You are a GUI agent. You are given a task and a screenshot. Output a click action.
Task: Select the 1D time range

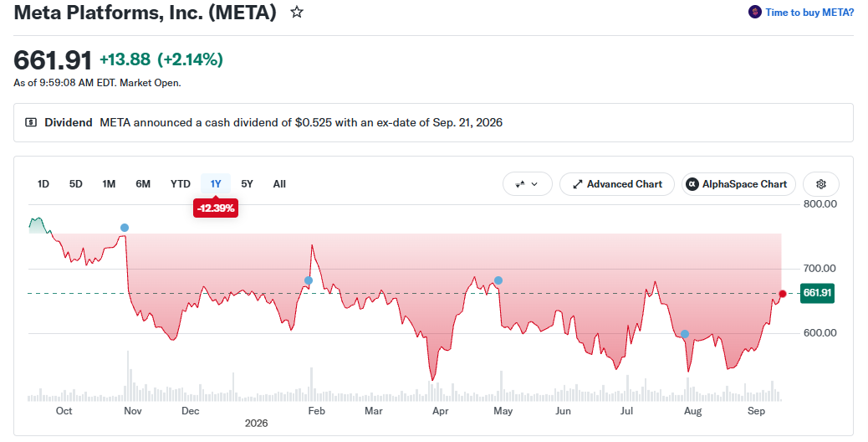point(43,184)
